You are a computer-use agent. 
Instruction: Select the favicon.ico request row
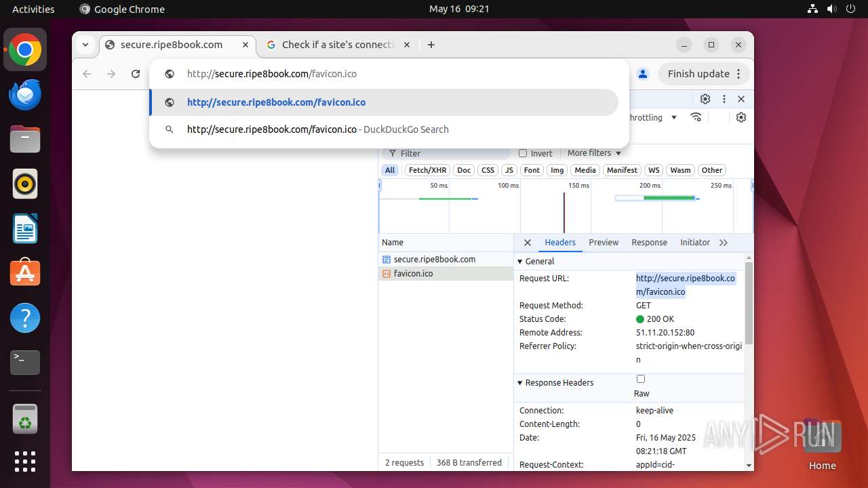(x=446, y=274)
